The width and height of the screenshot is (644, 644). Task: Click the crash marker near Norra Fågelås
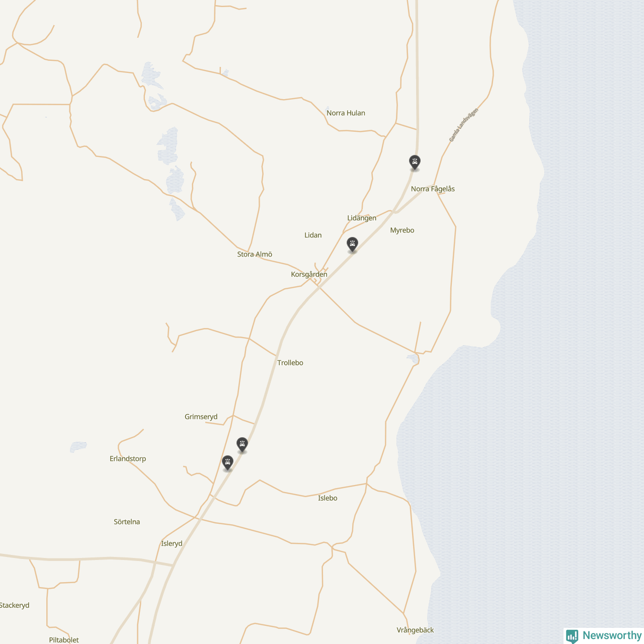pyautogui.click(x=414, y=163)
